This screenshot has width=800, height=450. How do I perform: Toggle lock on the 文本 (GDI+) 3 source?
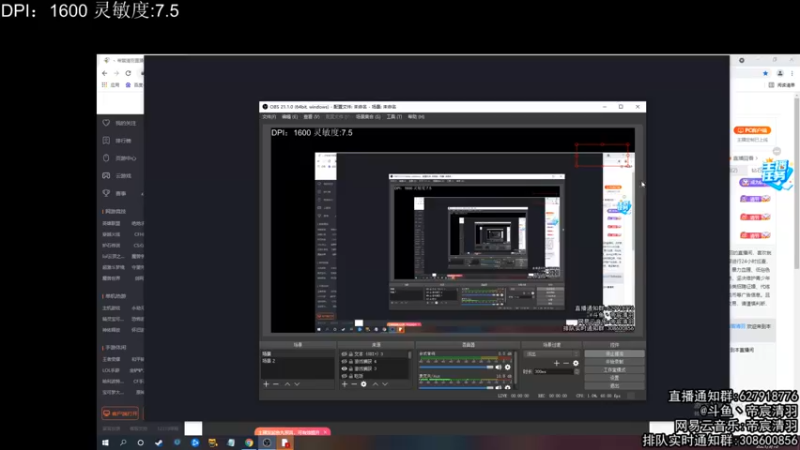click(351, 354)
